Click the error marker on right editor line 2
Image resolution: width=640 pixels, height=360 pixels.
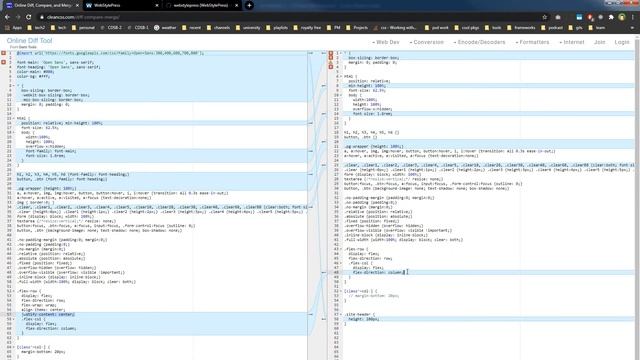pyautogui.click(x=331, y=58)
